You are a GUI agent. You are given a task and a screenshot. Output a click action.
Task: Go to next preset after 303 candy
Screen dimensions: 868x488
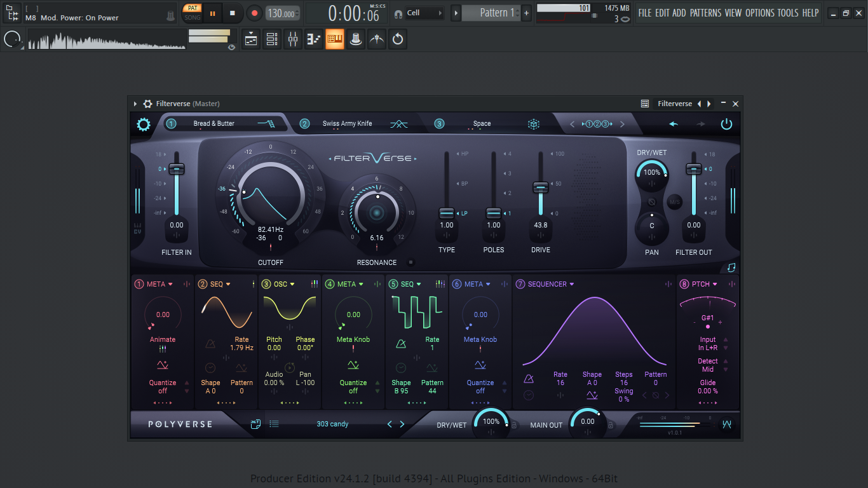pyautogui.click(x=402, y=424)
